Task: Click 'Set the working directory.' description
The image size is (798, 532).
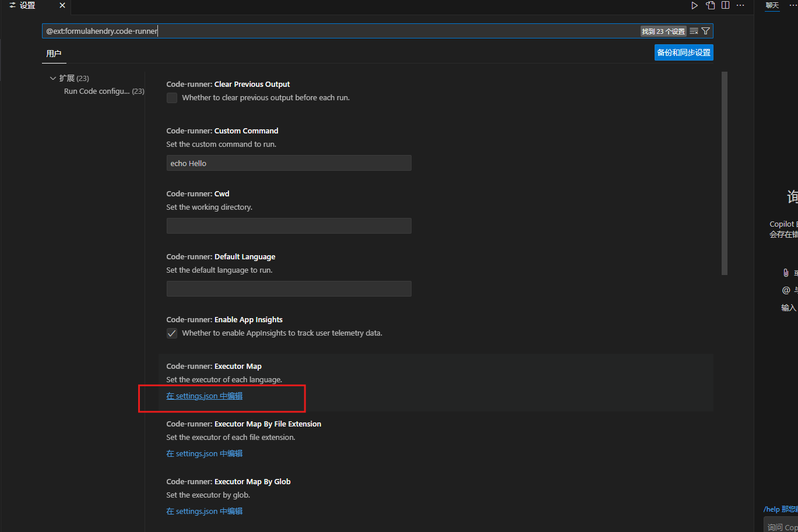Action: pyautogui.click(x=209, y=207)
